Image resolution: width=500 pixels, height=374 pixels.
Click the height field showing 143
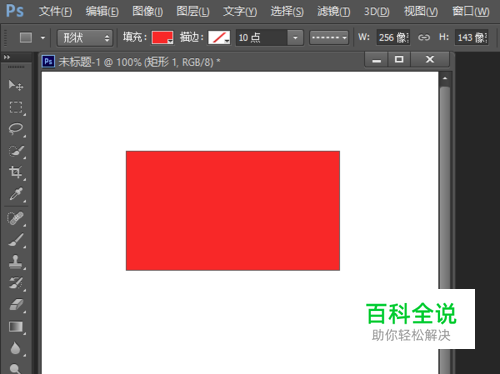[x=471, y=37]
